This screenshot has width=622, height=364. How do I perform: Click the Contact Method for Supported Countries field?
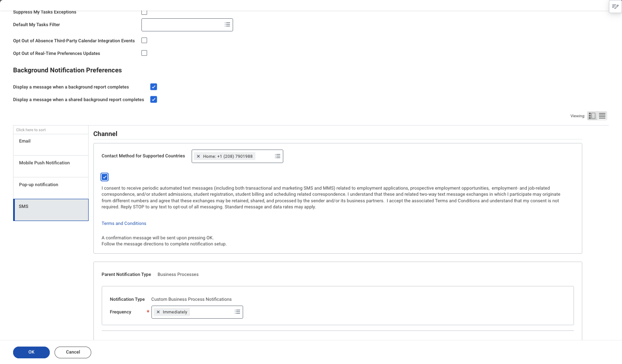pos(237,156)
